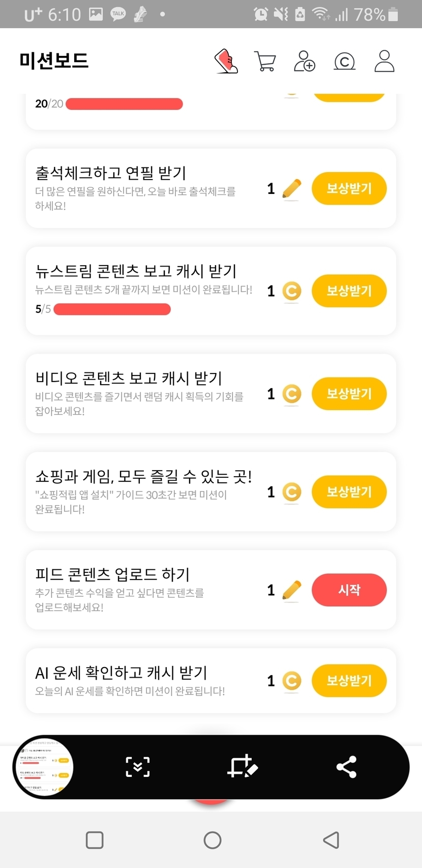This screenshot has width=422, height=868.
Task: Claim reward for 뉴스트림 콘텐츠 보고 캐시 받기
Action: pyautogui.click(x=349, y=291)
